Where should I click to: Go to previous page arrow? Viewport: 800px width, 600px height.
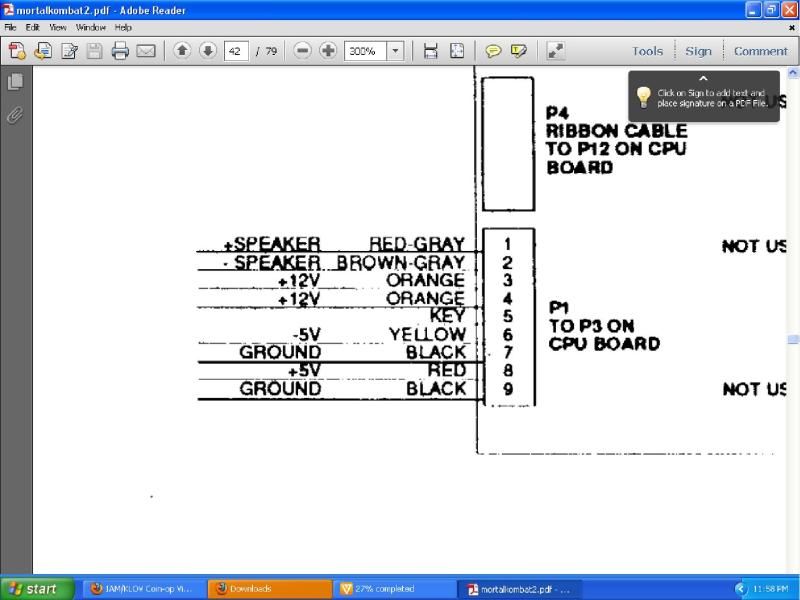click(x=182, y=51)
